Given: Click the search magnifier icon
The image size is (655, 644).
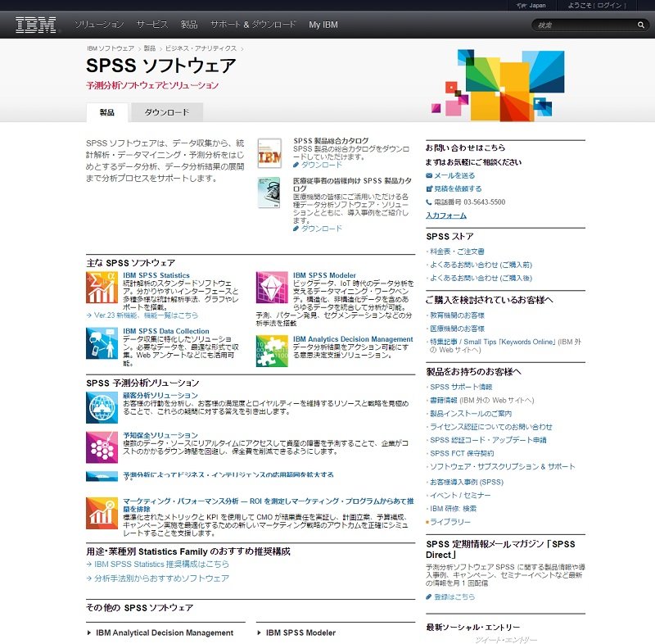Looking at the screenshot, I should coord(641,25).
